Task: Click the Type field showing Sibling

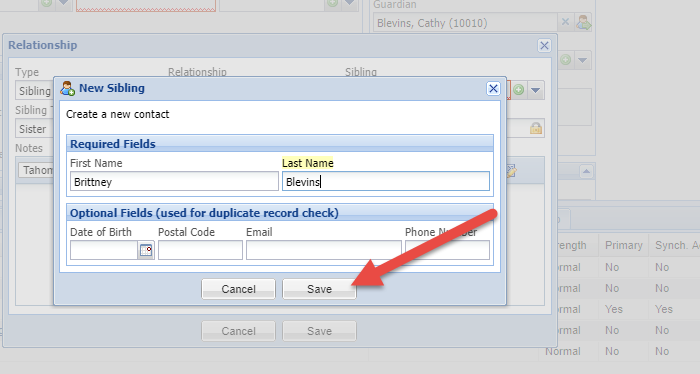Action: point(34,91)
